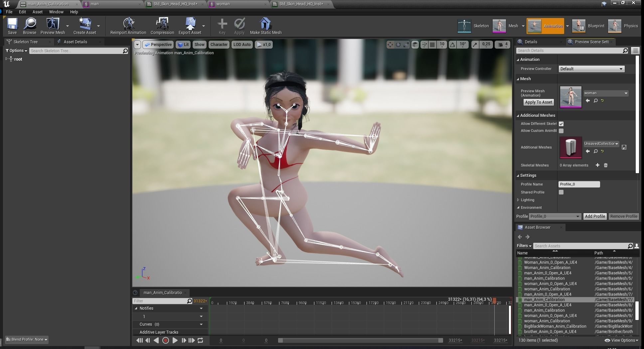The height and width of the screenshot is (349, 644).
Task: Switch to the Details tab
Action: (x=531, y=42)
